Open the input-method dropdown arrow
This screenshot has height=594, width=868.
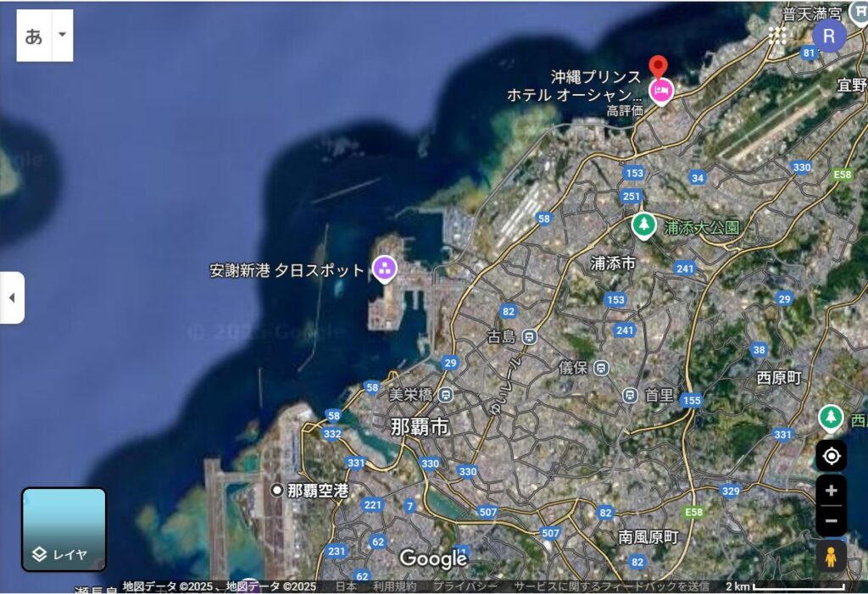click(x=62, y=36)
